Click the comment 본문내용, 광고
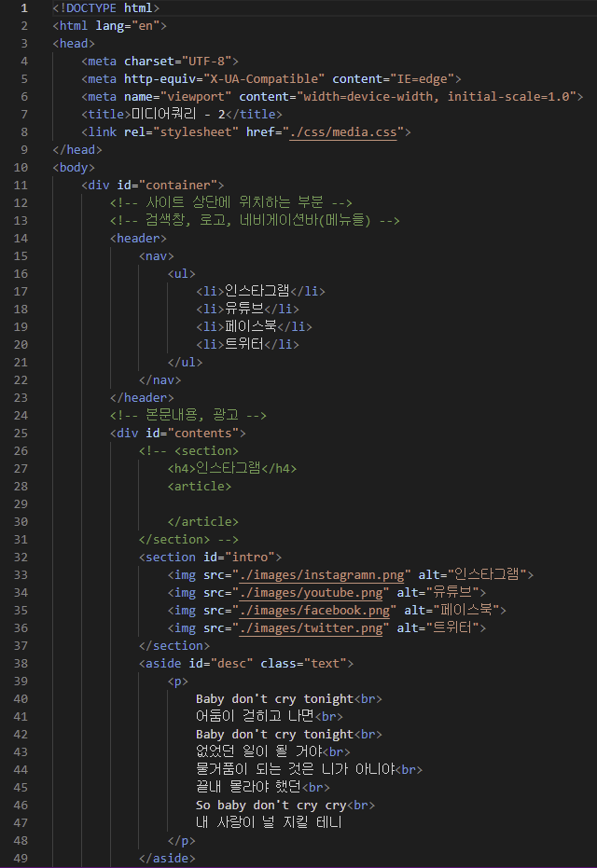The width and height of the screenshot is (597, 868). 188,416
